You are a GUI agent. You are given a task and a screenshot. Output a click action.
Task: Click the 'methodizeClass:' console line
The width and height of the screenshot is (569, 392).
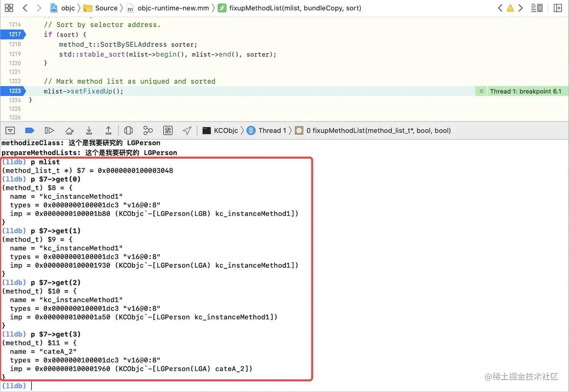point(81,143)
